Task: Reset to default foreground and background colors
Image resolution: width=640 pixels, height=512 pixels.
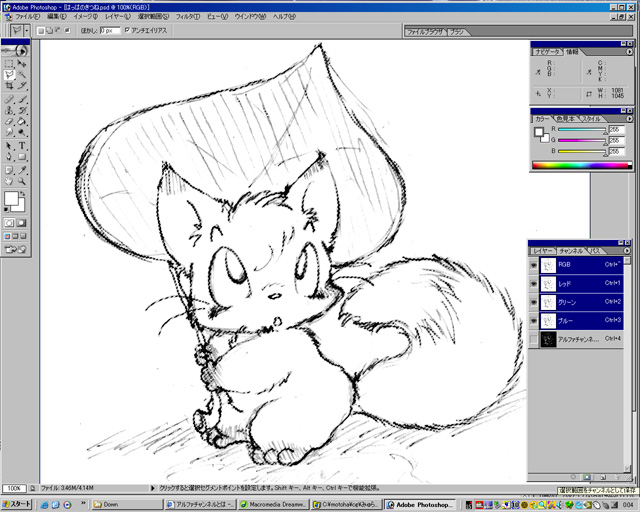Action: coord(6,209)
